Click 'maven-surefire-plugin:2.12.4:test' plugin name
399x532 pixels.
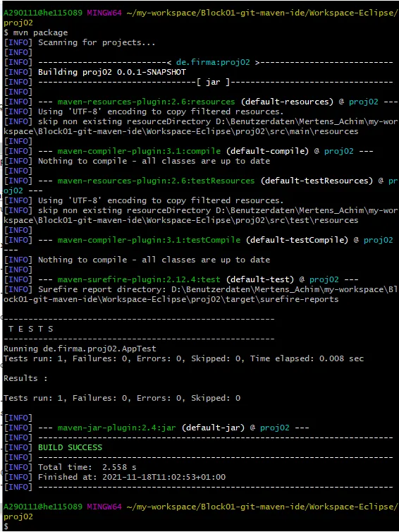[139, 279]
